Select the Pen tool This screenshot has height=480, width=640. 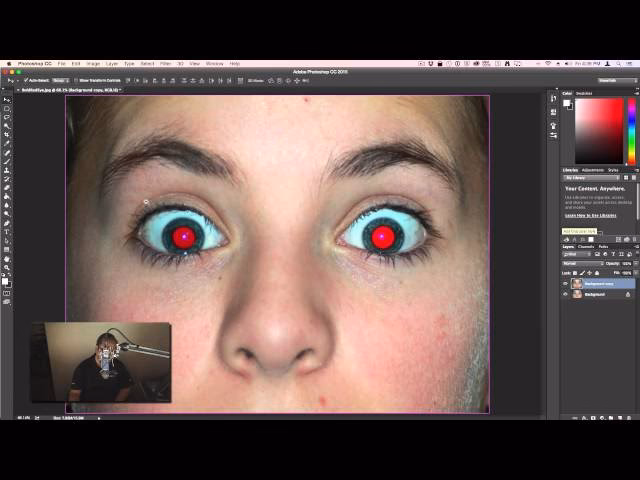(x=7, y=223)
